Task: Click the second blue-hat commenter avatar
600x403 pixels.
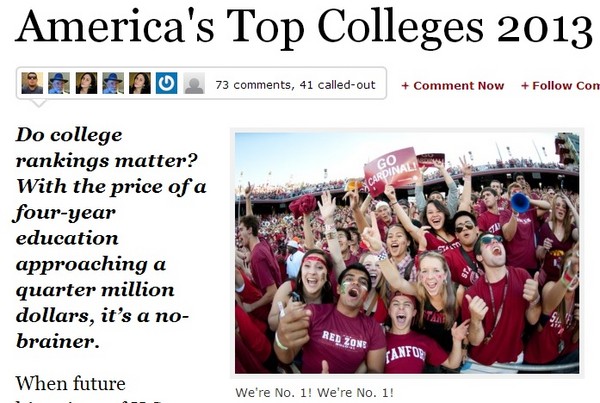Action: coord(113,84)
